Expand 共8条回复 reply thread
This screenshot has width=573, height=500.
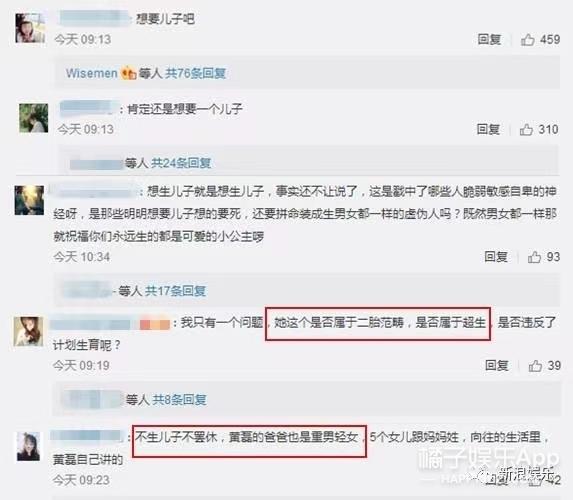click(x=179, y=400)
